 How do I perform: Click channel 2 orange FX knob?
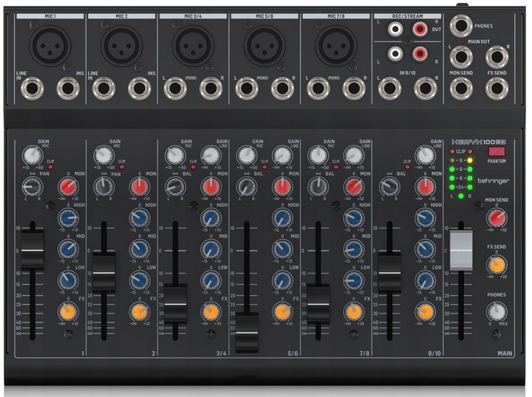[x=140, y=312]
